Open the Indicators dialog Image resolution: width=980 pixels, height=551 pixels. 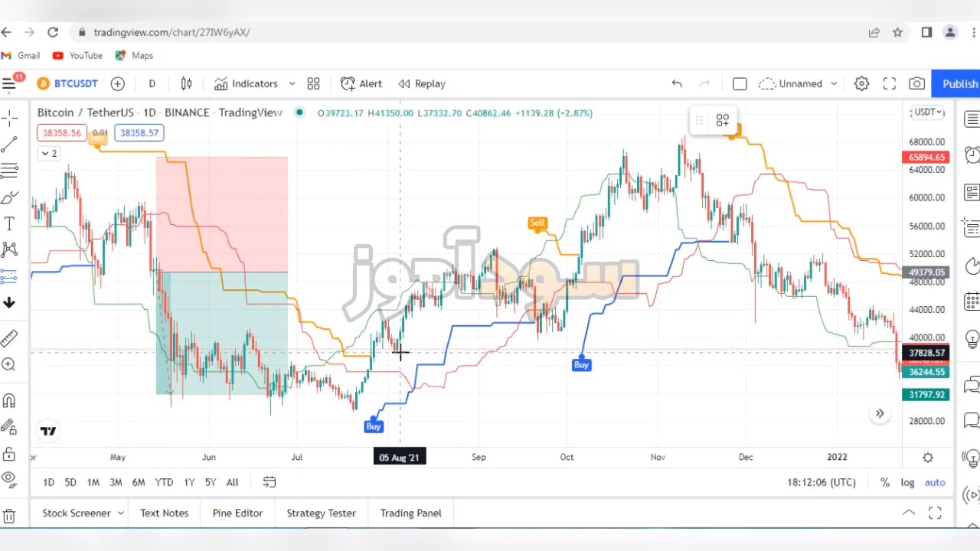(246, 83)
